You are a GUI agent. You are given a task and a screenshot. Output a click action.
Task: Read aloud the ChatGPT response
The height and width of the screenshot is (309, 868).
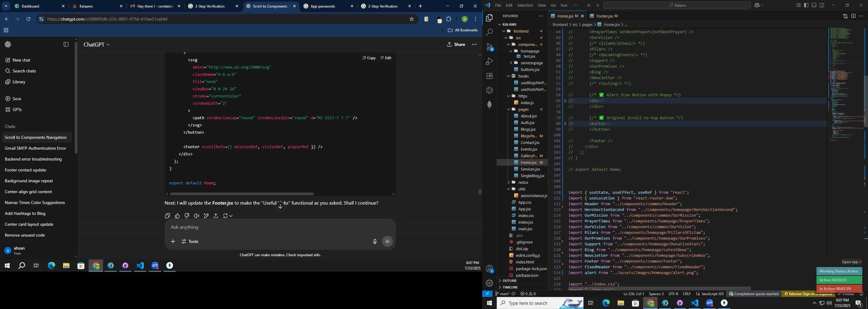tap(197, 216)
